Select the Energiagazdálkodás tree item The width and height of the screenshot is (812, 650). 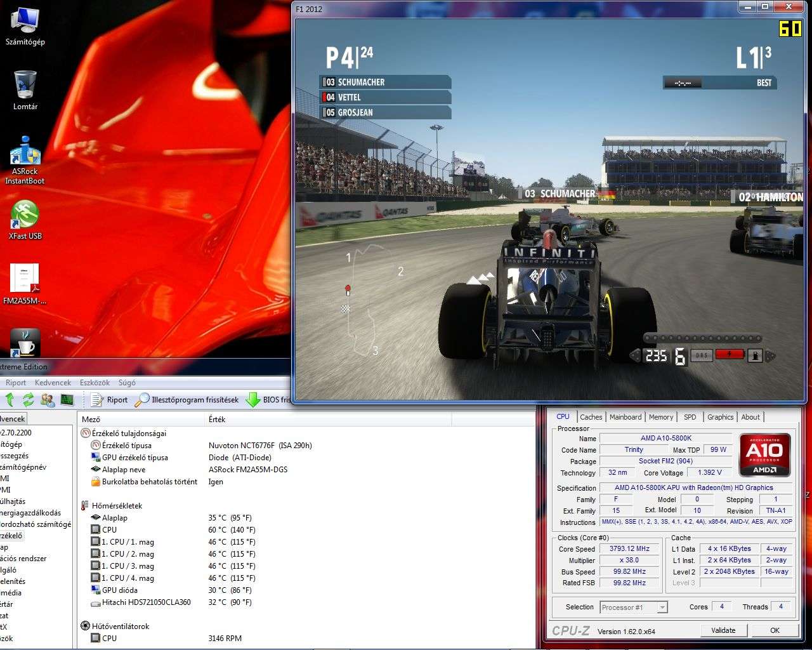click(30, 513)
